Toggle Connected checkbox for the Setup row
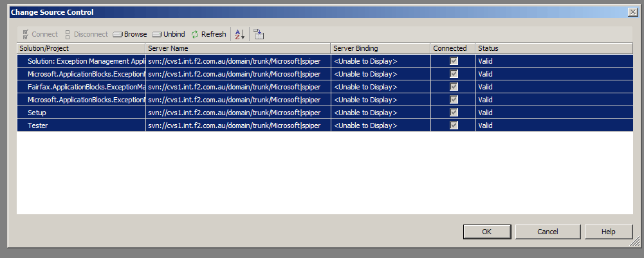The height and width of the screenshot is (258, 644). 454,113
